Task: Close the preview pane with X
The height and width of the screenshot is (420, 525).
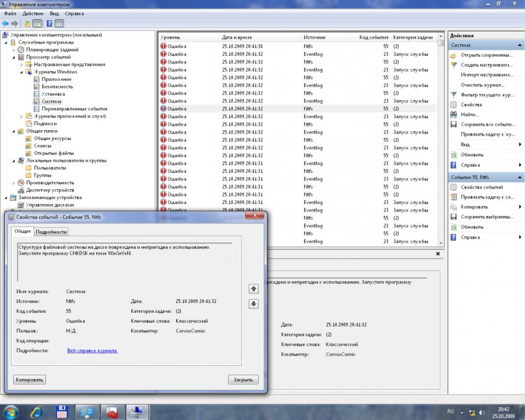Action: (437, 254)
